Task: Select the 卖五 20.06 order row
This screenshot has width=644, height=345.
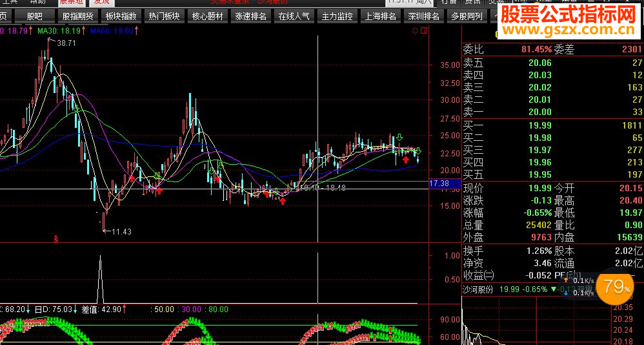Action: point(552,63)
